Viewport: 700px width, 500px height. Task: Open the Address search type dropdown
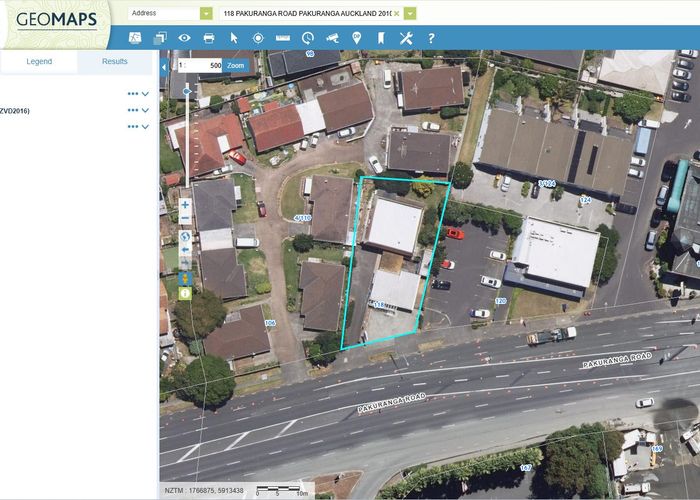click(206, 14)
